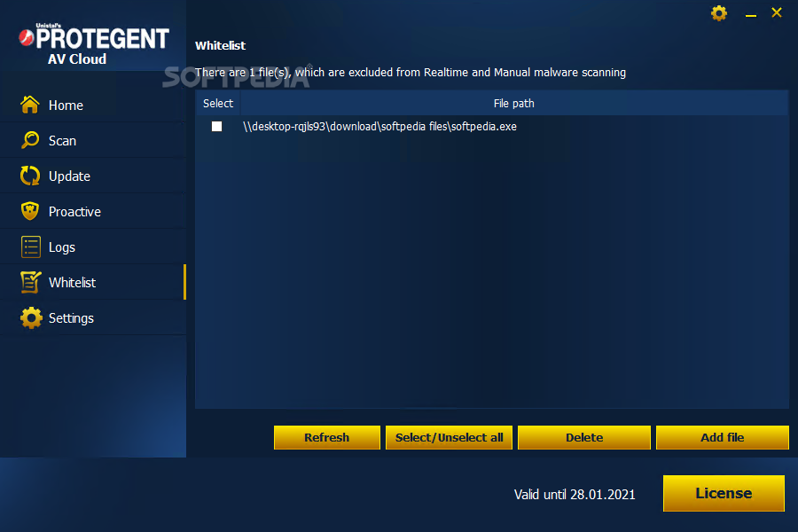The image size is (798, 532).
Task: Click the Logs list icon
Action: (x=30, y=246)
